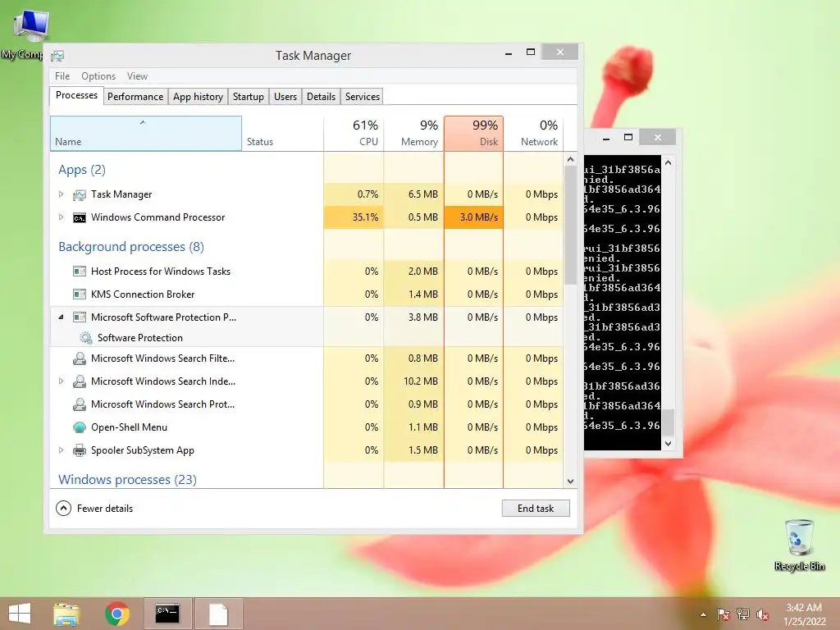Click Microsoft Software Protection Platform process icon
This screenshot has width=840, height=630.
tap(80, 317)
